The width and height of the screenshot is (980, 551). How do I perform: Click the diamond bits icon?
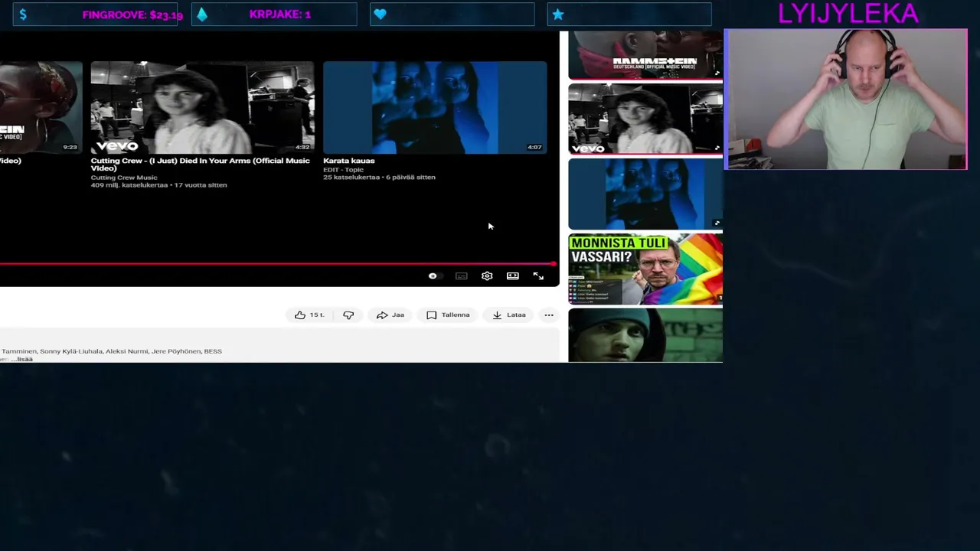[x=202, y=15]
